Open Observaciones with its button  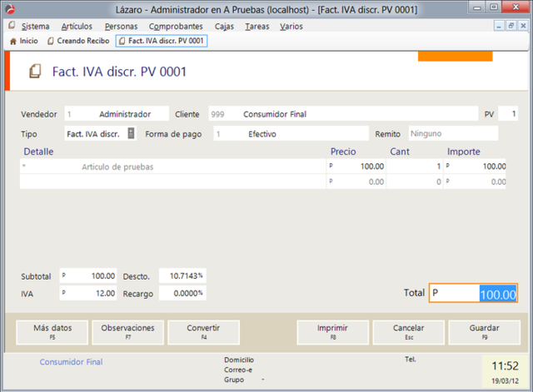pos(127,332)
